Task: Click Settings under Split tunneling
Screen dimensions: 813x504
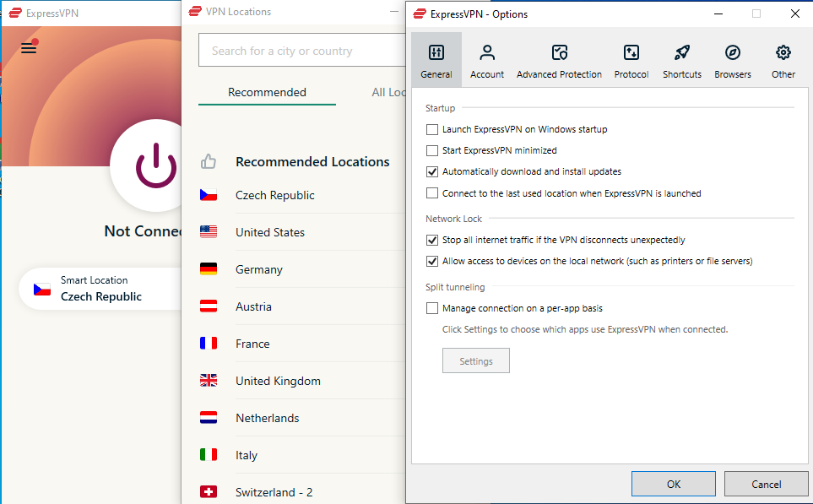Action: point(475,360)
